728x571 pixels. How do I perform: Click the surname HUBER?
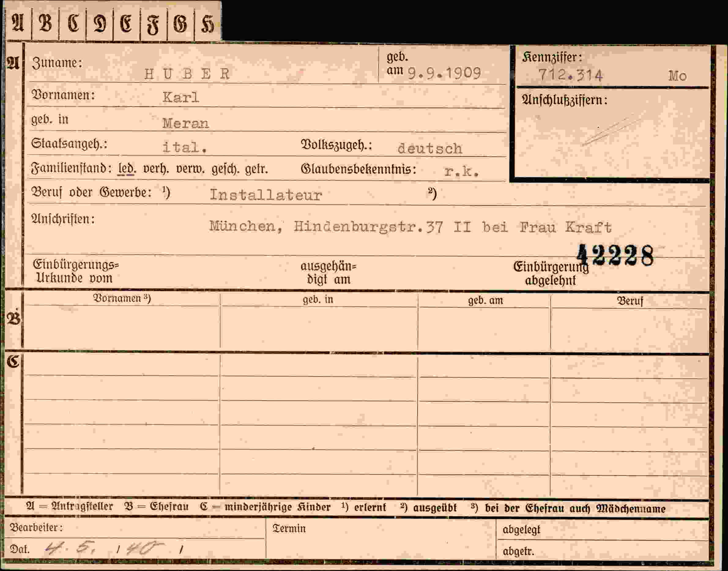(187, 74)
